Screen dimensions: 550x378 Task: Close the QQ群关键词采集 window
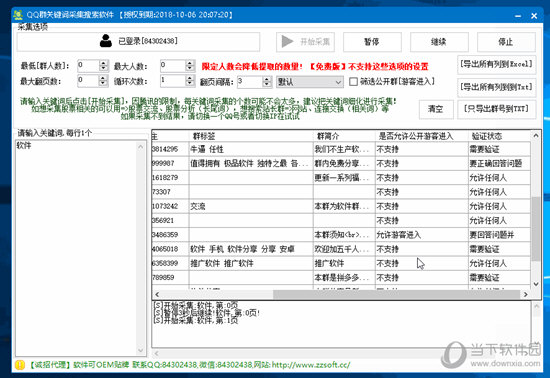click(534, 16)
